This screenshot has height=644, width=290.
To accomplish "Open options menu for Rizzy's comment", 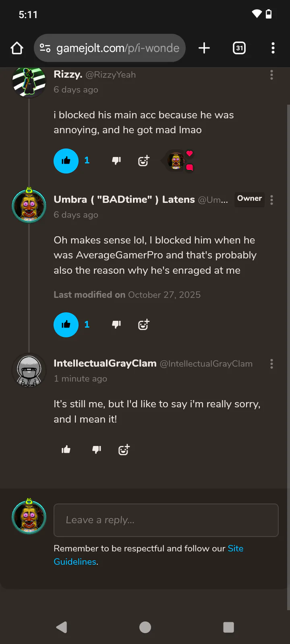I will pos(271,75).
